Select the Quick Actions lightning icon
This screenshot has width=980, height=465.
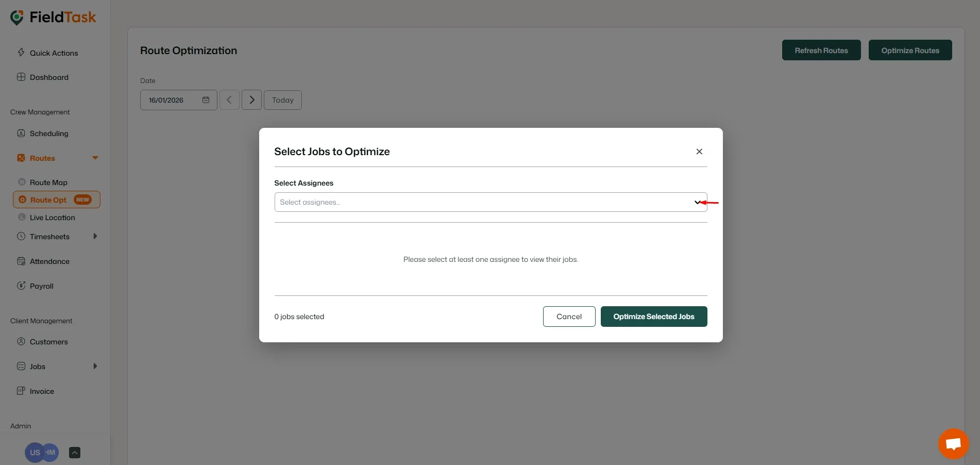(x=21, y=52)
